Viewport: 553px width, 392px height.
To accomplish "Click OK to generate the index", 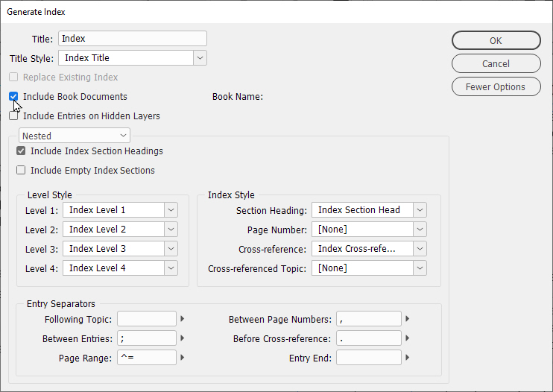I will tap(496, 40).
